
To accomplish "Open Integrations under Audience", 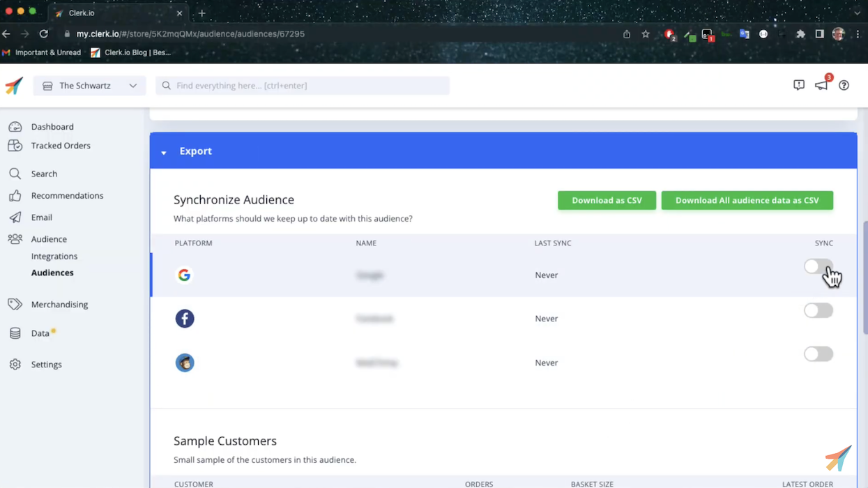I will [54, 257].
